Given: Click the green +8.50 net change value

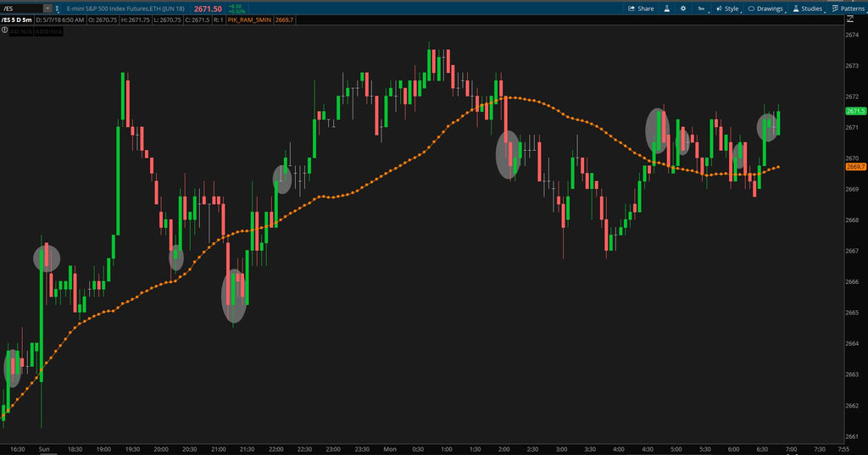Looking at the screenshot, I should point(236,7).
